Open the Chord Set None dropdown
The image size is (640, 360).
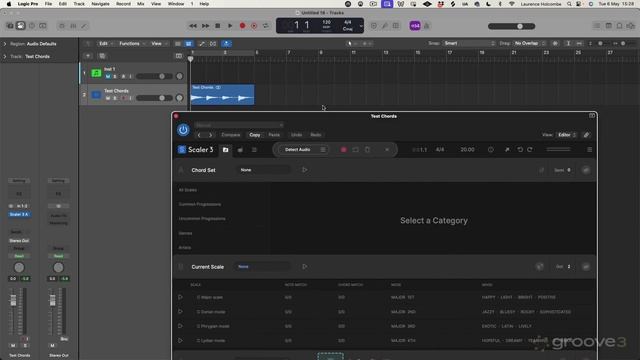click(264, 170)
